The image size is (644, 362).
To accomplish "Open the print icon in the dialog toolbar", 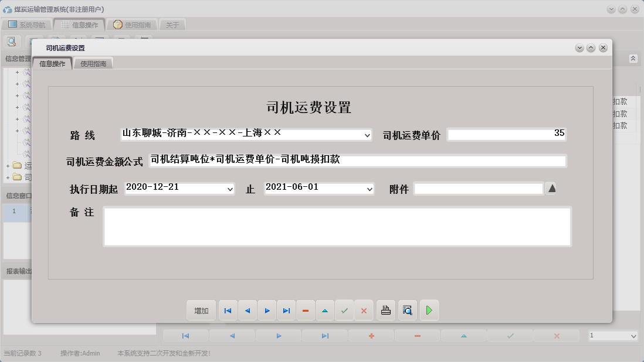I will click(385, 310).
